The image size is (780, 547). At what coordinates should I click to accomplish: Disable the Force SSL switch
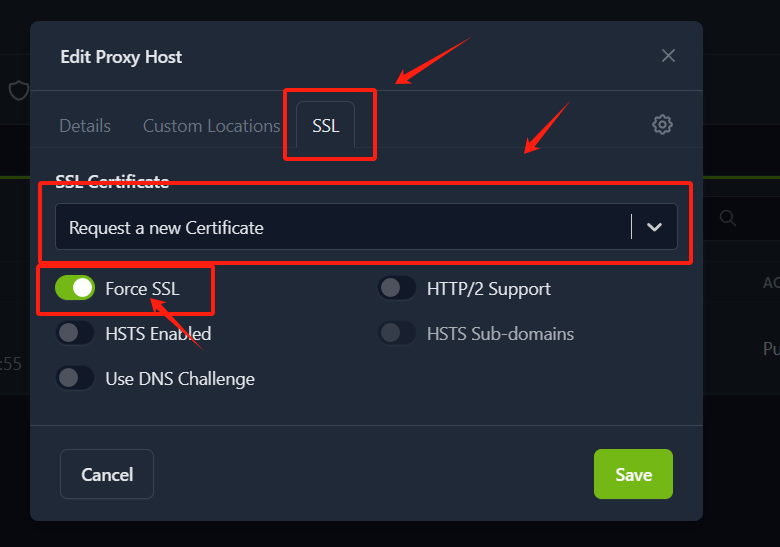pyautogui.click(x=75, y=289)
